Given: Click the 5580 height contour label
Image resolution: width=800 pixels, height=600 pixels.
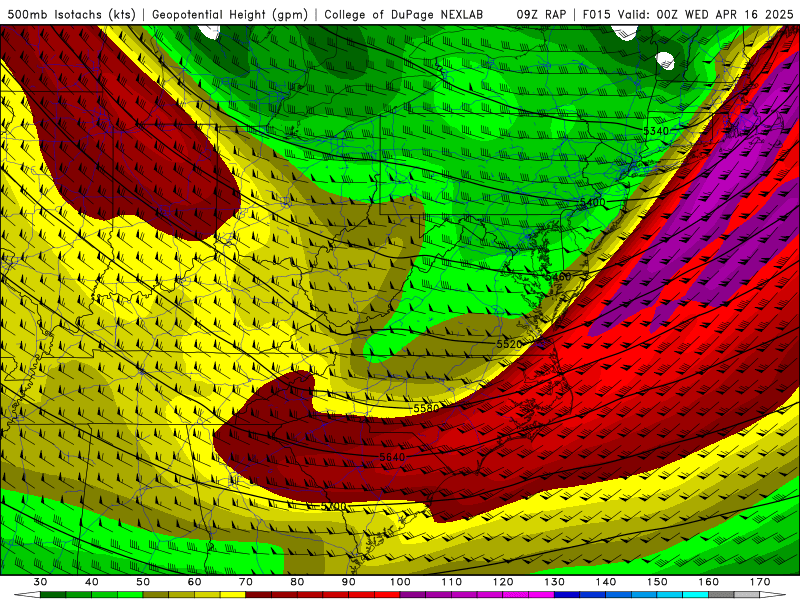Looking at the screenshot, I should (426, 408).
